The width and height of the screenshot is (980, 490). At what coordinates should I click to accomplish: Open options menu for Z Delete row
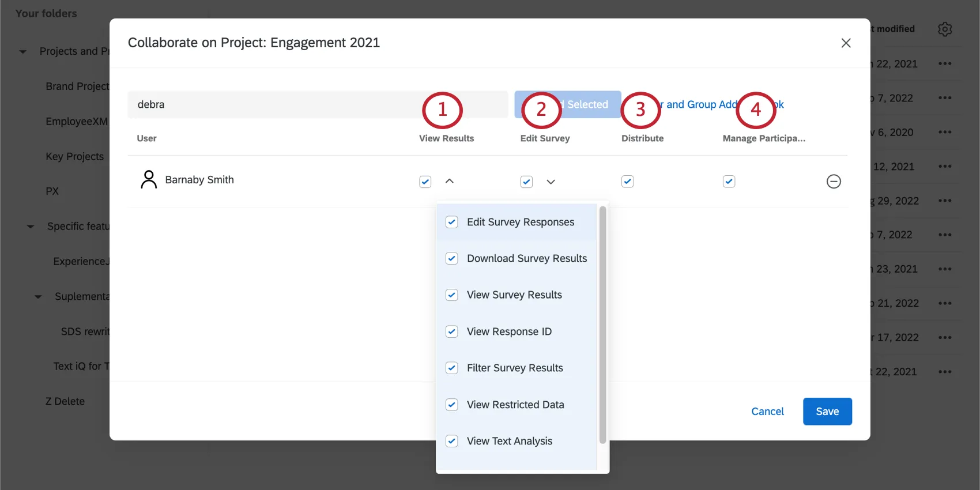coord(945,372)
